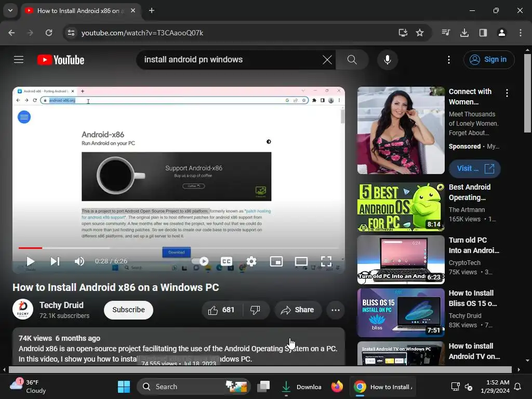Open 'How to install Android TV on...' title
This screenshot has width=532, height=399.
tap(474, 351)
